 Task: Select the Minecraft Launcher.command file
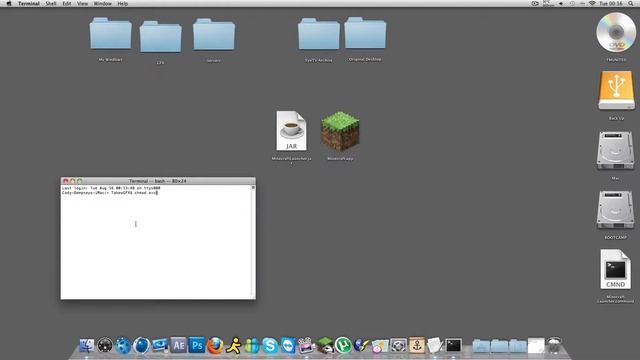(615, 269)
